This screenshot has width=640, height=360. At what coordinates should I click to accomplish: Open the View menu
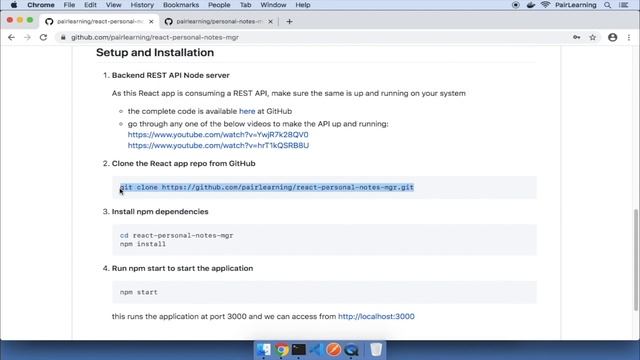point(113,5)
